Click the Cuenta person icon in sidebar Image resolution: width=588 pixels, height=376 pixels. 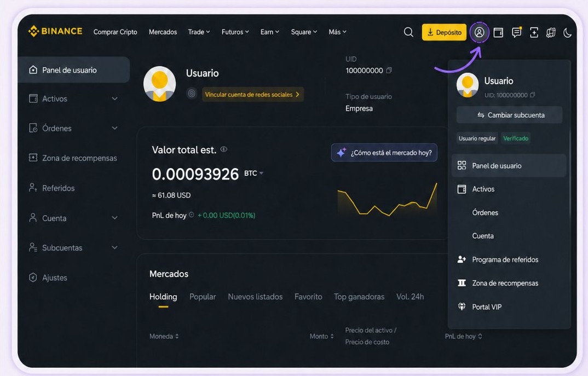pos(33,217)
